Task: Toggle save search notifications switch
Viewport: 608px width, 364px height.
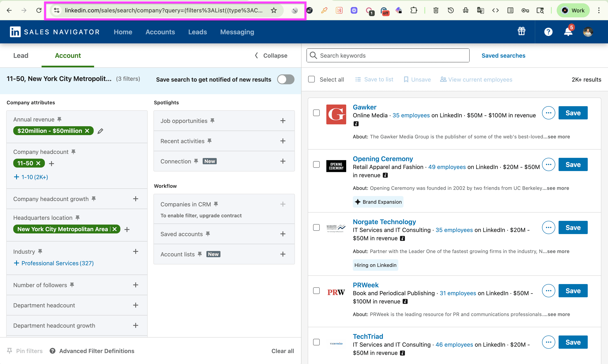Action: click(x=286, y=80)
